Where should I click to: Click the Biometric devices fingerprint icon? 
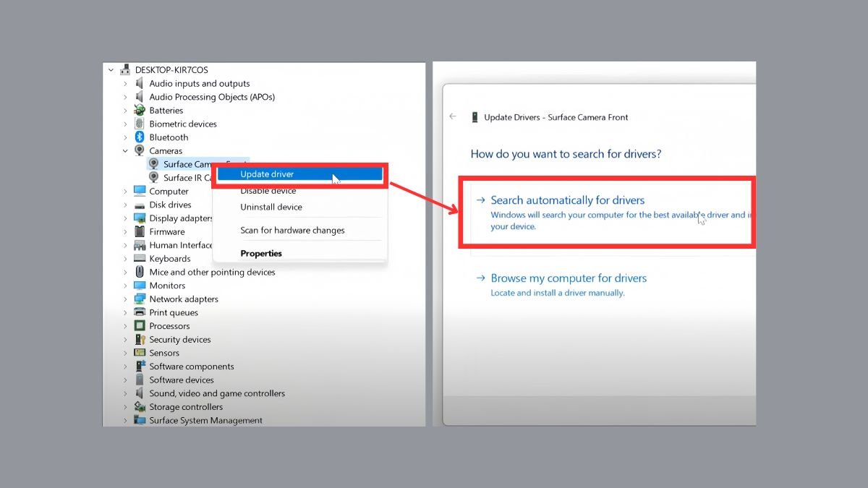click(140, 124)
